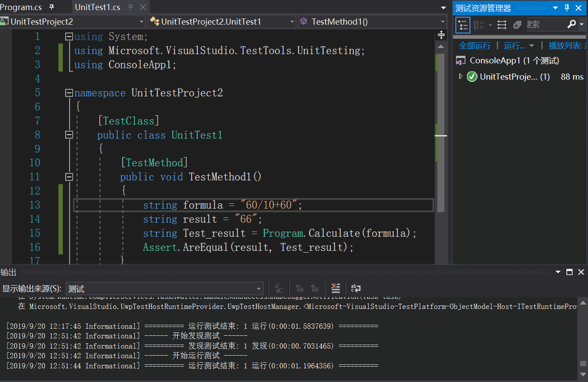Click go to previous message icon in Output
The width and height of the screenshot is (588, 382).
(300, 288)
